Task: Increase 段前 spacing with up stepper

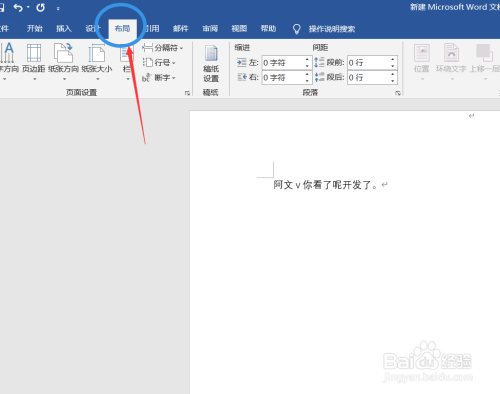Action: click(392, 59)
